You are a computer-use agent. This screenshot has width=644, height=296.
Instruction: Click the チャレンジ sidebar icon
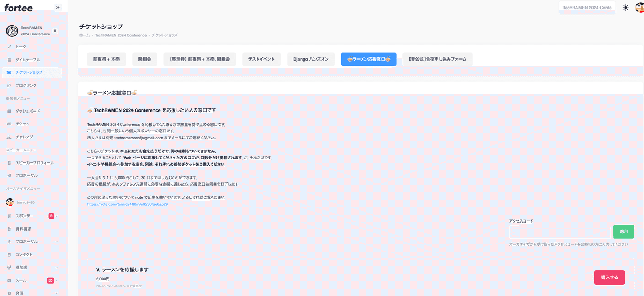(9, 137)
